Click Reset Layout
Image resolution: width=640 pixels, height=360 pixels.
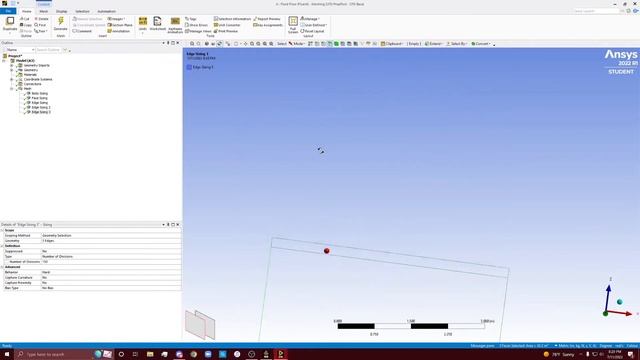[312, 31]
